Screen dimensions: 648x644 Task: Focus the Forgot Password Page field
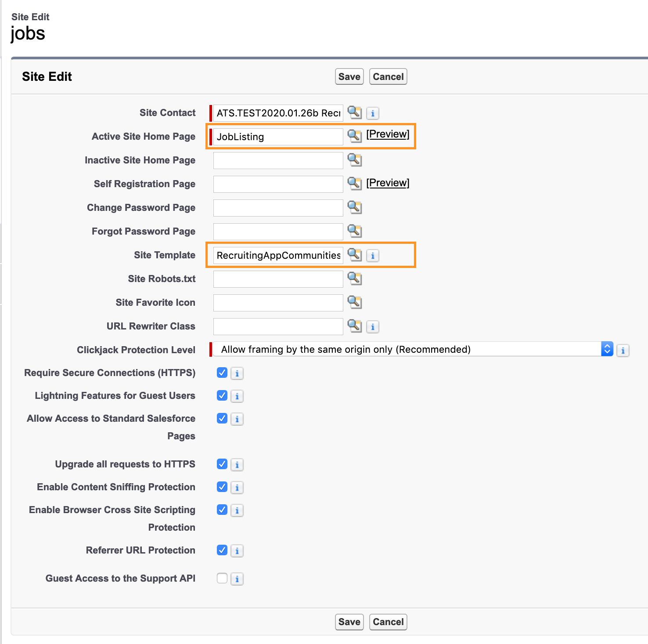point(278,232)
